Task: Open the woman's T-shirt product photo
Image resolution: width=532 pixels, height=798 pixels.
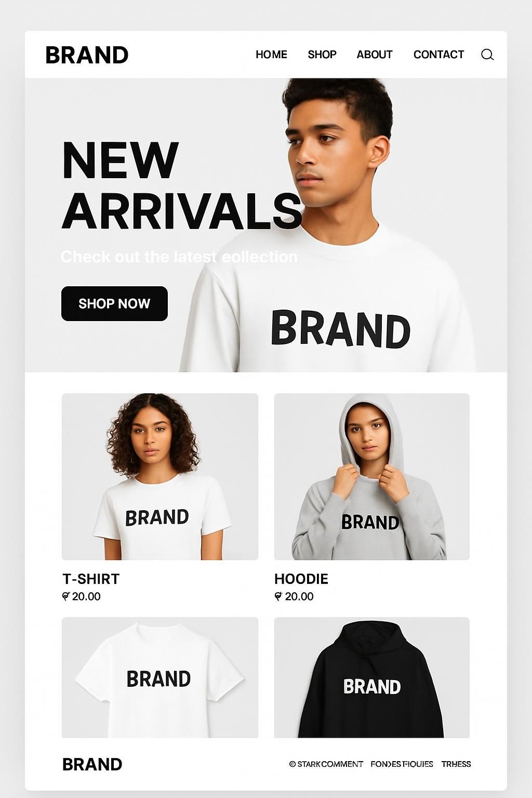Action: point(160,476)
